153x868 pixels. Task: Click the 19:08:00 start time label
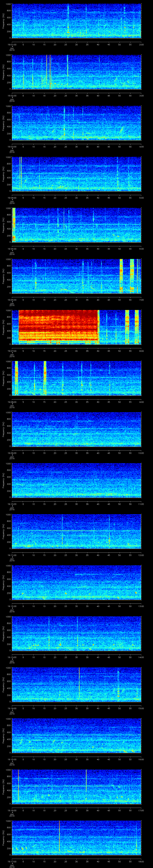tap(12, 402)
